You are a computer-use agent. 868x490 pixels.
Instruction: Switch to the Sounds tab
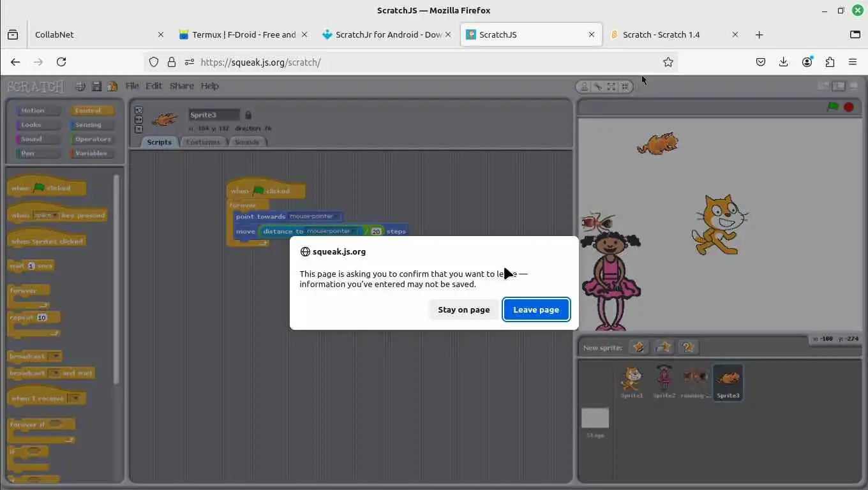click(x=247, y=142)
